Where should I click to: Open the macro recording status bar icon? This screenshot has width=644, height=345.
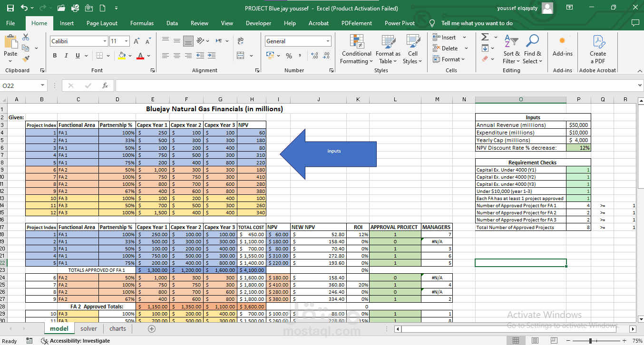[29, 340]
